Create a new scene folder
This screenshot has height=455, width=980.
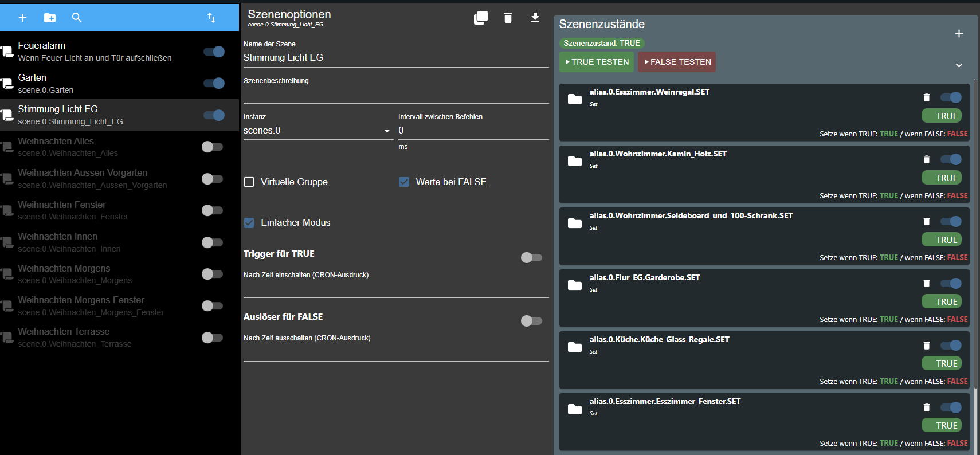coord(50,18)
